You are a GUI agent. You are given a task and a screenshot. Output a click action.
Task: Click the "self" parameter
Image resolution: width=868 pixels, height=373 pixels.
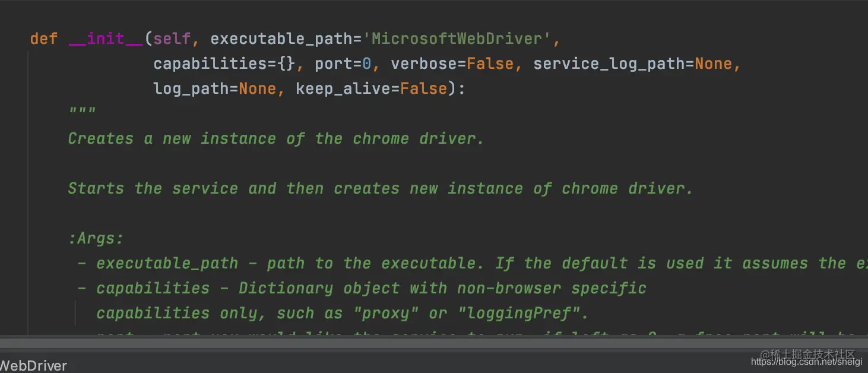pos(172,39)
